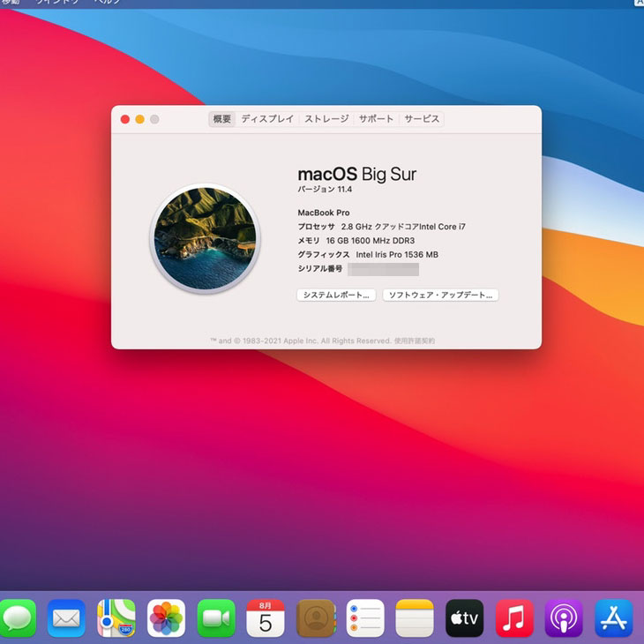The image size is (644, 644).
Task: Open the Music app in the Dock
Action: pos(514,618)
